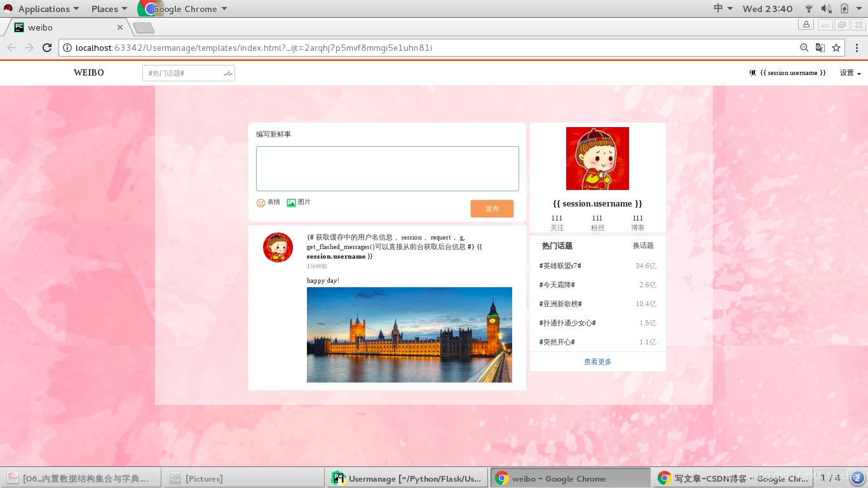868x488 pixels.
Task: Close the weibo browser tab
Action: (120, 27)
